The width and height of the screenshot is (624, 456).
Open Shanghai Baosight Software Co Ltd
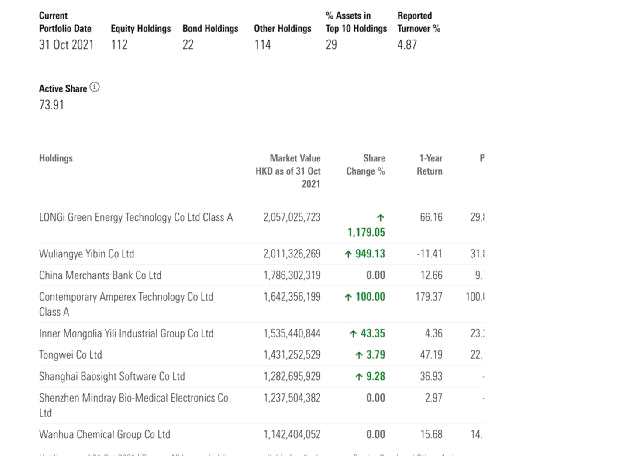[112, 376]
